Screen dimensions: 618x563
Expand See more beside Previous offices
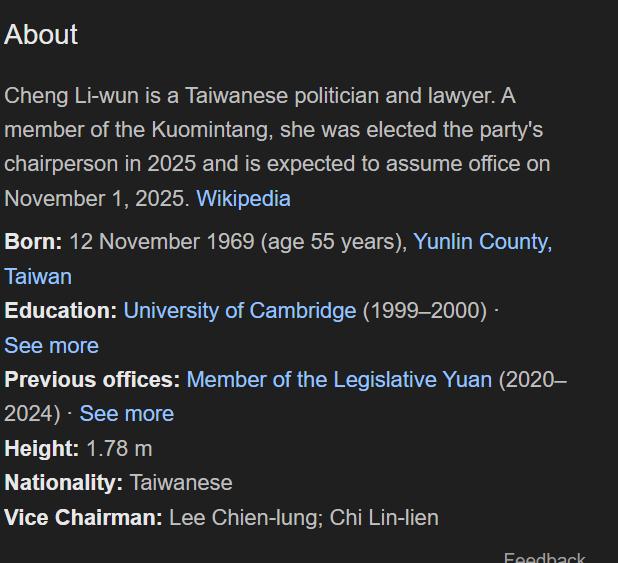(x=126, y=414)
